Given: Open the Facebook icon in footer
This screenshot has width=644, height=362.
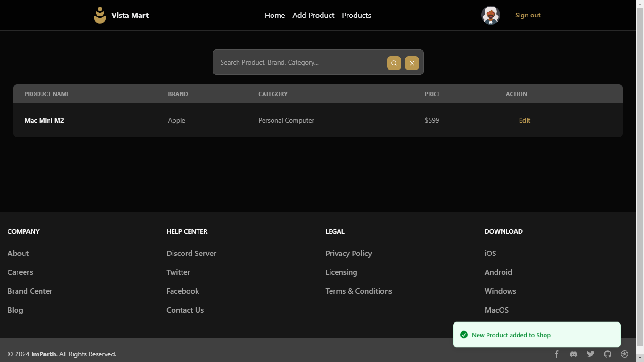Looking at the screenshot, I should click(557, 354).
